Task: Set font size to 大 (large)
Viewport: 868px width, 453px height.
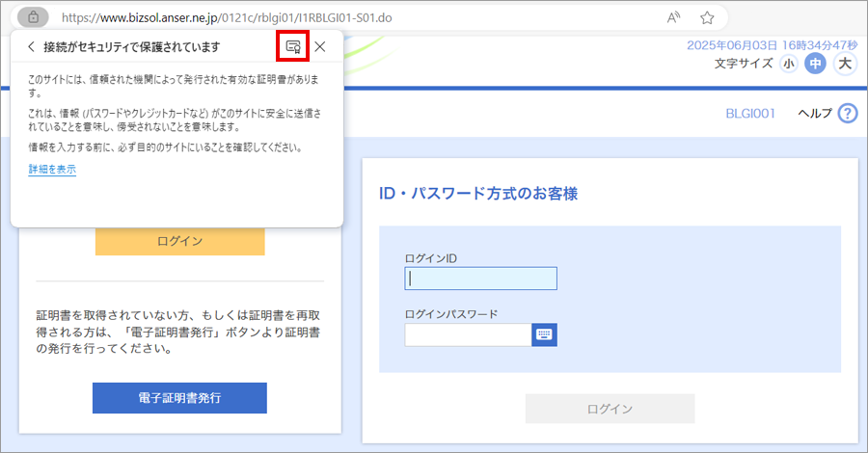Action: (845, 64)
